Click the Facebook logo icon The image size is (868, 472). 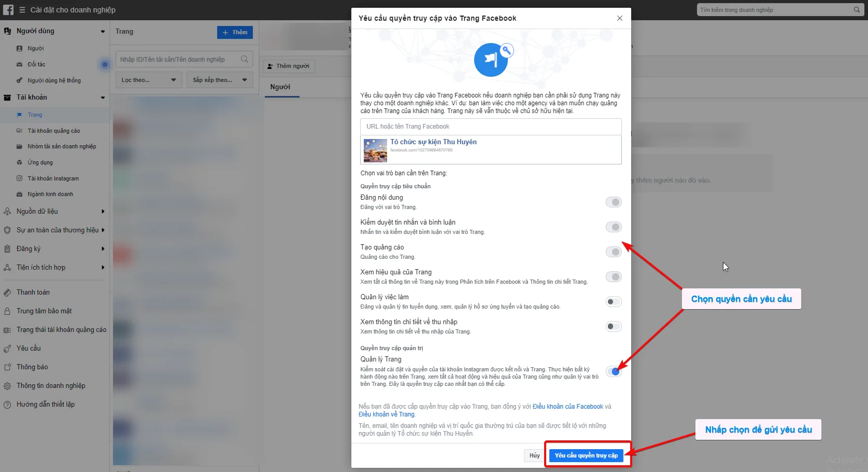click(x=8, y=10)
